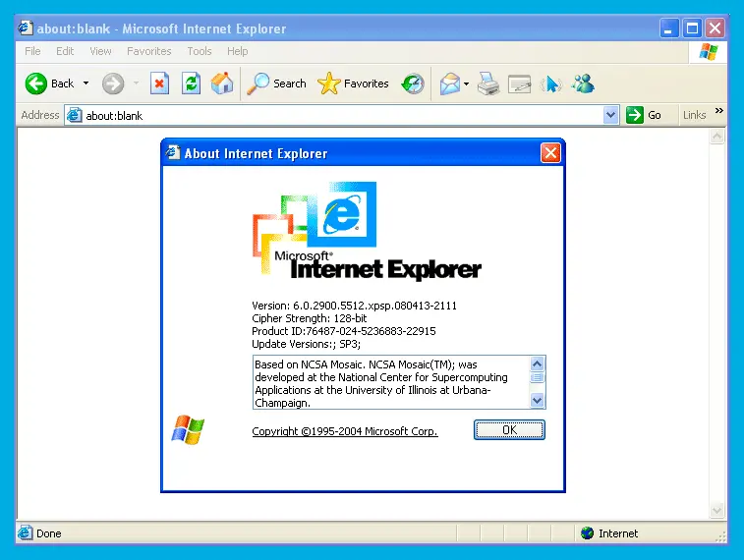Open the File menu
This screenshot has width=744, height=560.
(x=32, y=51)
